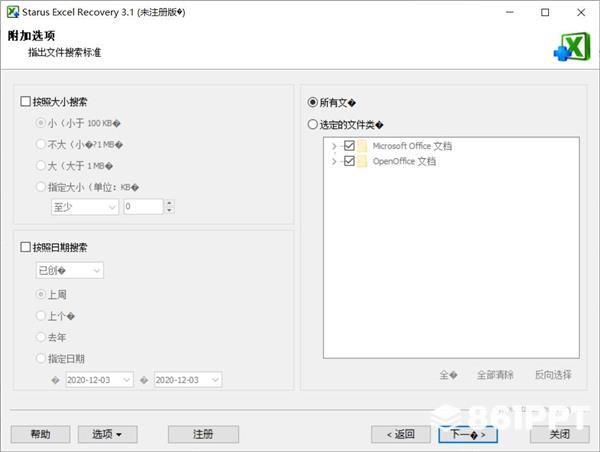This screenshot has height=452, width=600.
Task: Open the 至少 size comparison dropdown
Action: coord(85,207)
